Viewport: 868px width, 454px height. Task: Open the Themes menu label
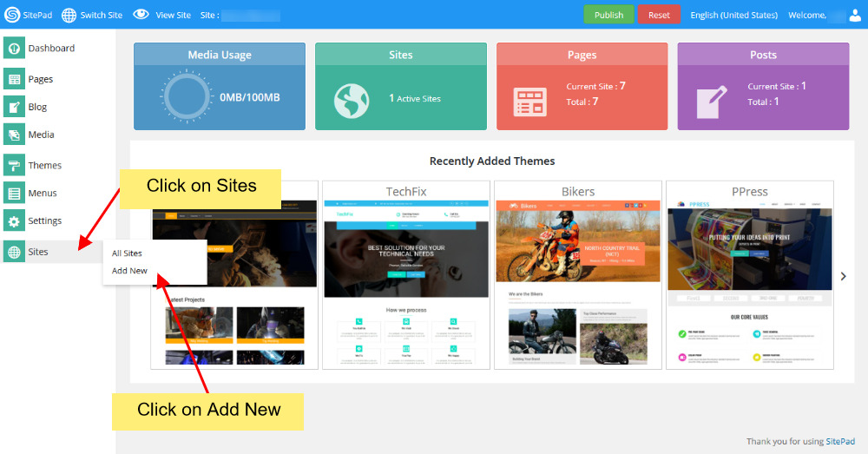click(45, 165)
